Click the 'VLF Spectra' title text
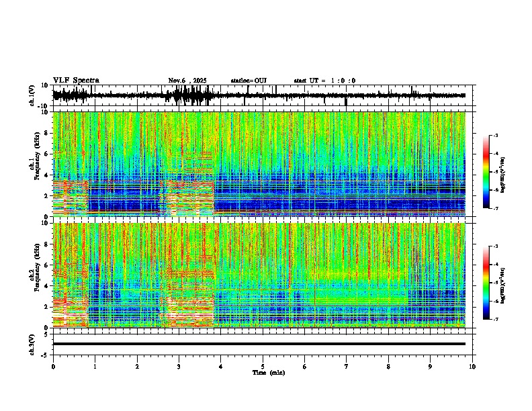 [76, 81]
